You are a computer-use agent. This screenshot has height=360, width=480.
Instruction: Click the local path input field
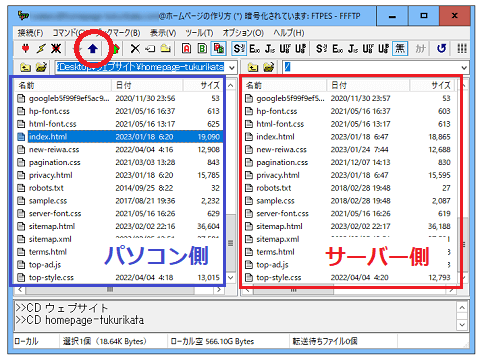pyautogui.click(x=142, y=68)
